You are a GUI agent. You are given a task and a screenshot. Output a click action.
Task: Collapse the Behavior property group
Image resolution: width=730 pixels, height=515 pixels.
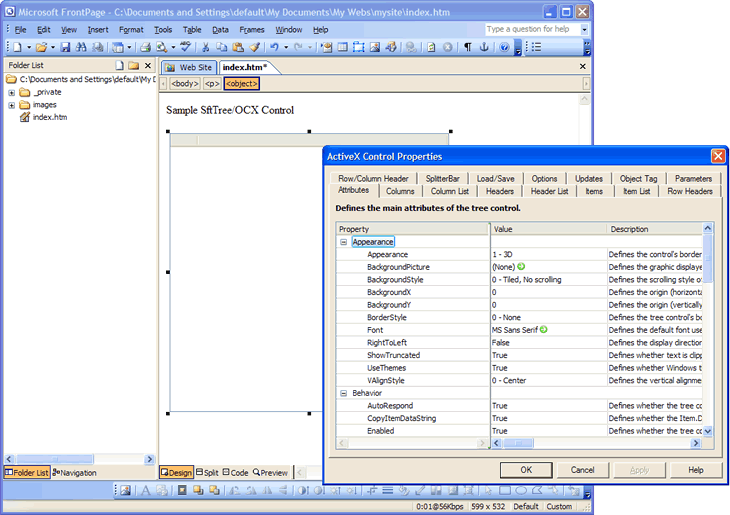pos(343,393)
